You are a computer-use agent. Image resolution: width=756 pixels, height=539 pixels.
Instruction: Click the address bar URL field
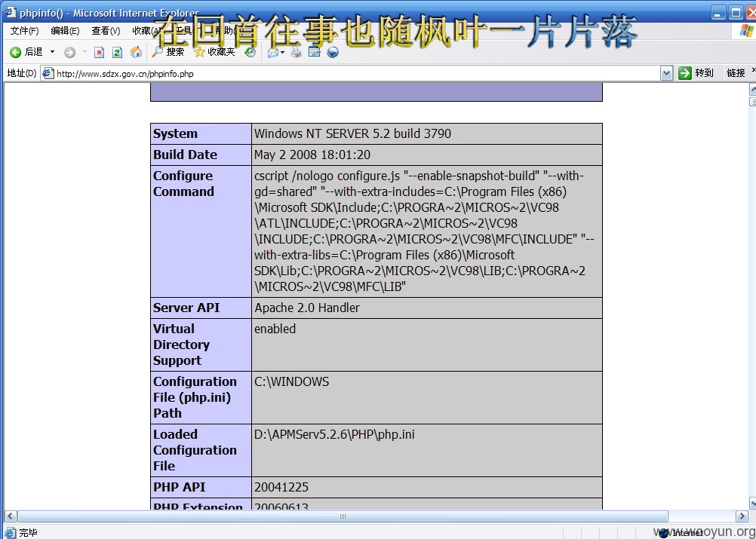point(357,74)
